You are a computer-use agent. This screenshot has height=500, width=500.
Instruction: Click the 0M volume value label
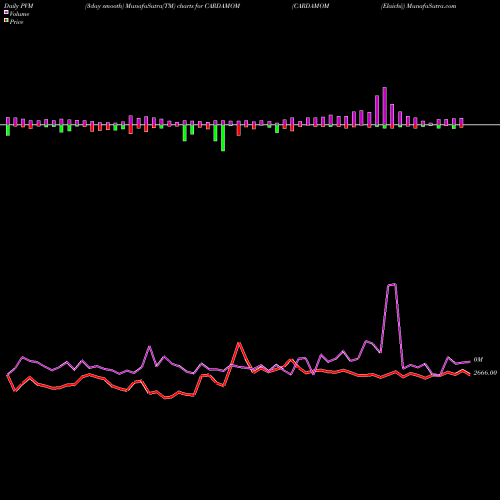point(478,360)
